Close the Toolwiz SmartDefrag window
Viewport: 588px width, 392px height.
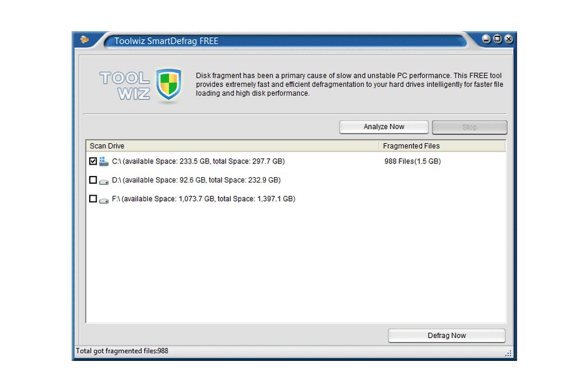(x=508, y=39)
